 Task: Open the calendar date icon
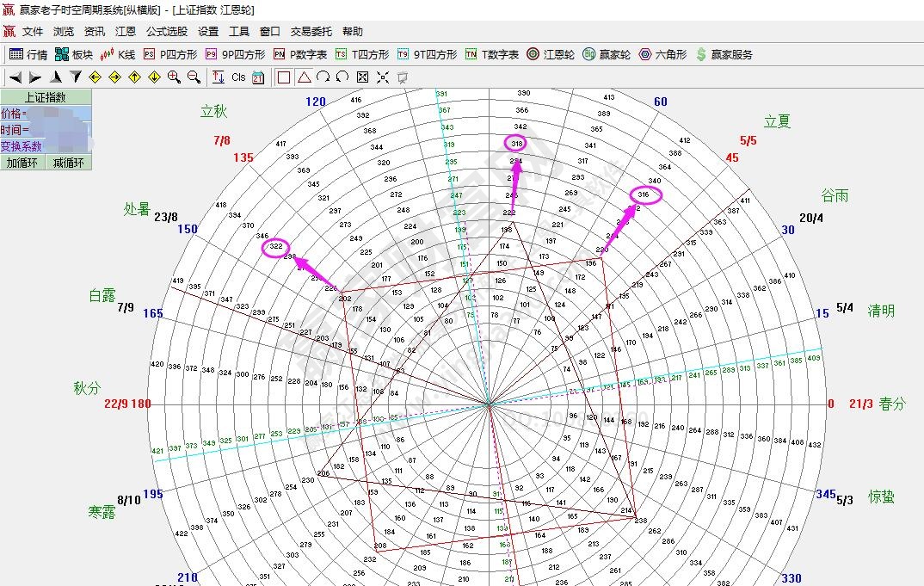pyautogui.click(x=258, y=77)
